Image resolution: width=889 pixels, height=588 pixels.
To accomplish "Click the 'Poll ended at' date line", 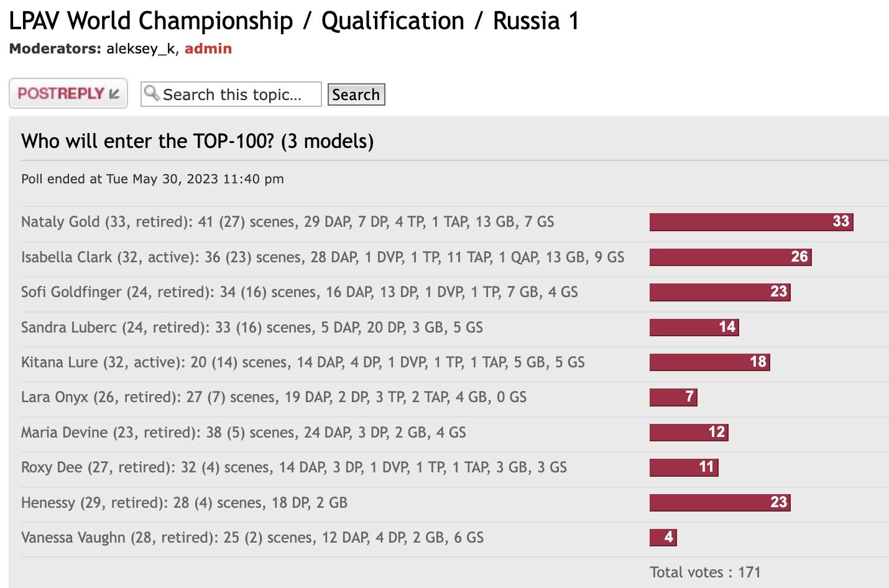I will tap(152, 179).
